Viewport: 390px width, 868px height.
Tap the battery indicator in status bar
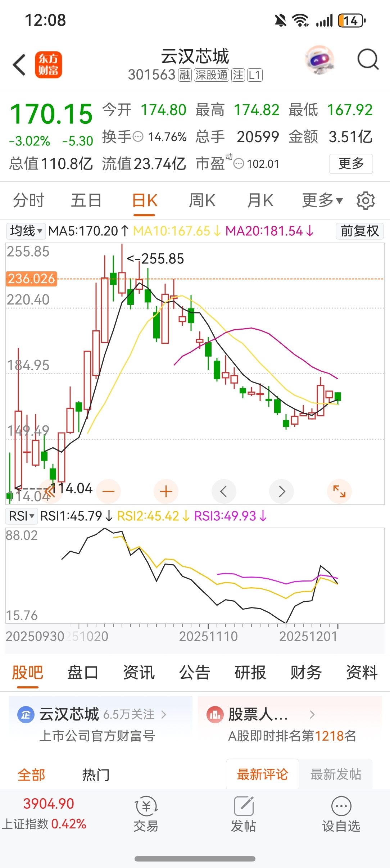click(x=352, y=21)
